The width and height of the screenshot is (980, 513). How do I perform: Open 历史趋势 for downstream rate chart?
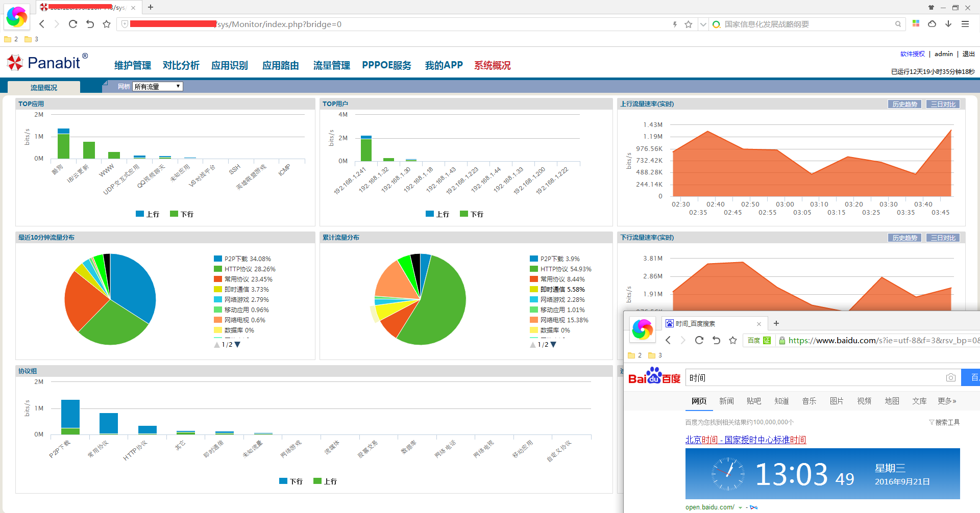point(905,238)
